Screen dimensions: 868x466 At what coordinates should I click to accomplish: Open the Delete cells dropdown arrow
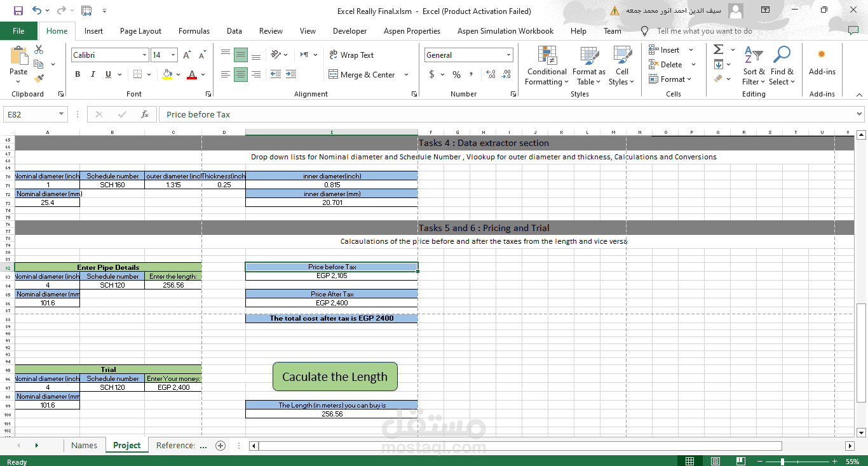693,64
